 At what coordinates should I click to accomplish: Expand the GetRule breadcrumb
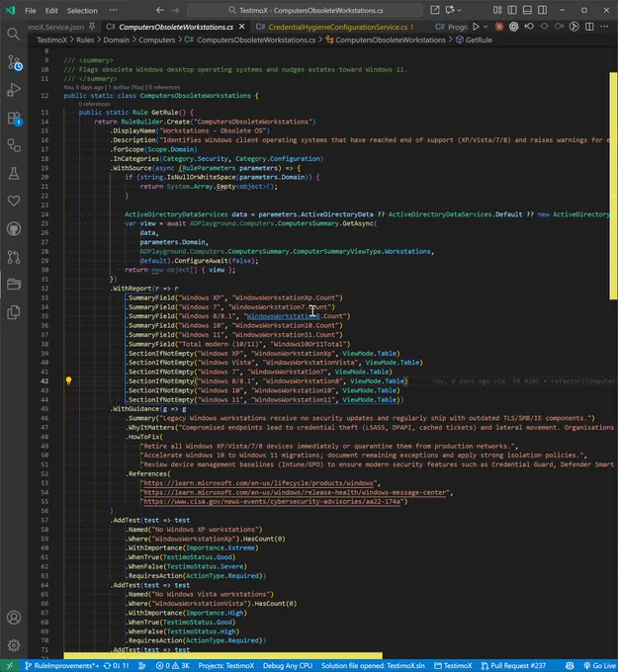474,40
